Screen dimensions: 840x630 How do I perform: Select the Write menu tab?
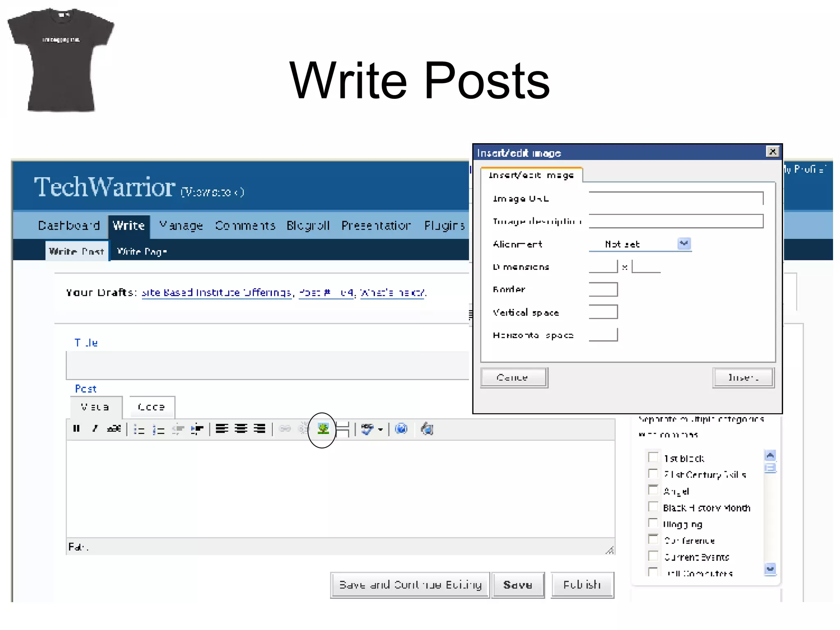[129, 226]
